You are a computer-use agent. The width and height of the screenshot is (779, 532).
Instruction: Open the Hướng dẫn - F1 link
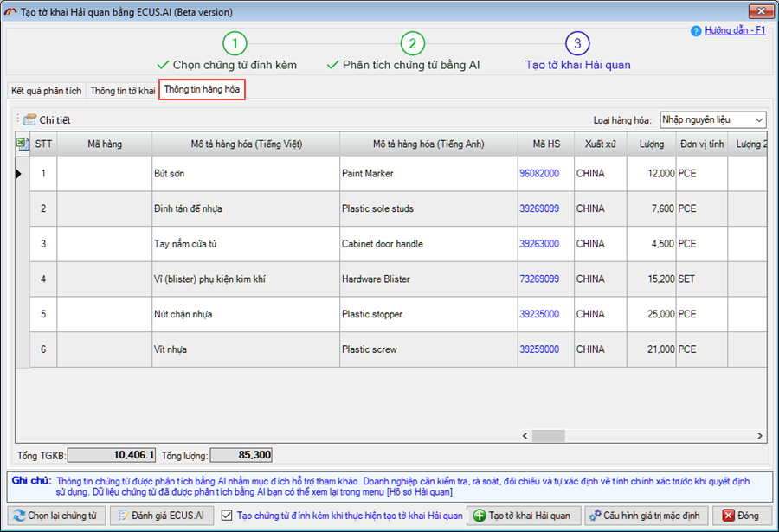point(735,30)
